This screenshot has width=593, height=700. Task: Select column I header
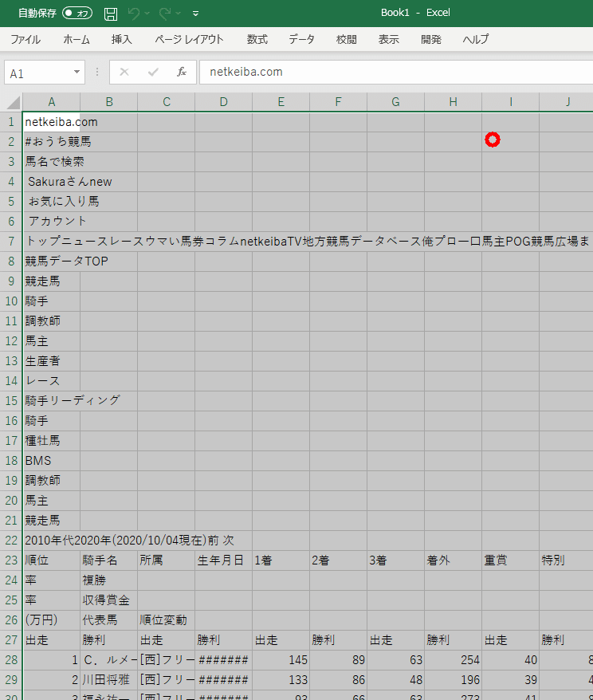tap(510, 102)
